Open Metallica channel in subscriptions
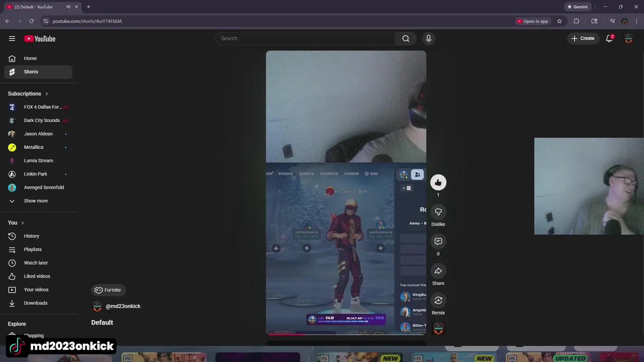Image resolution: width=644 pixels, height=362 pixels. tap(38, 147)
